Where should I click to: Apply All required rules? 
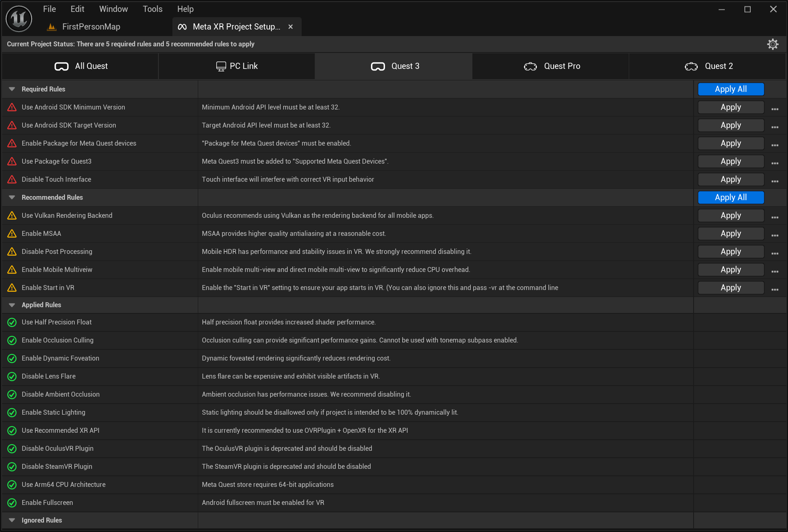click(731, 89)
